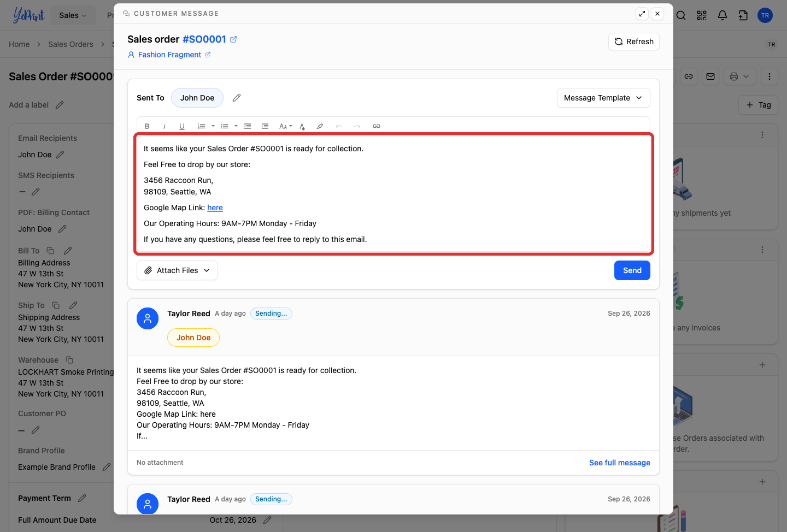Screen dimensions: 787x532
Task: Insert a bulleted list
Action: pyautogui.click(x=225, y=126)
